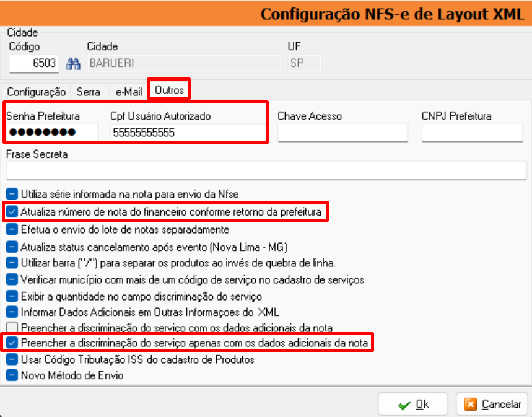Open the e-Mail tab
This screenshot has width=532, height=417.
click(x=129, y=92)
